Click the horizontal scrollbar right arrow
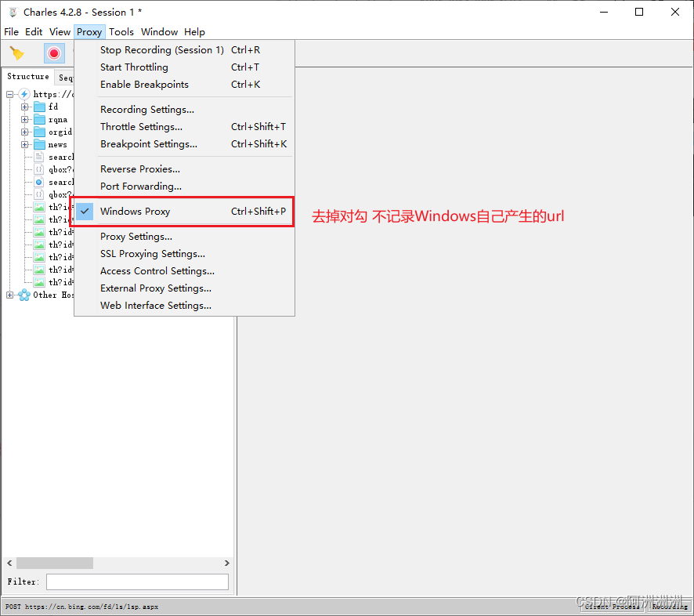Image resolution: width=694 pixels, height=616 pixels. [226, 563]
